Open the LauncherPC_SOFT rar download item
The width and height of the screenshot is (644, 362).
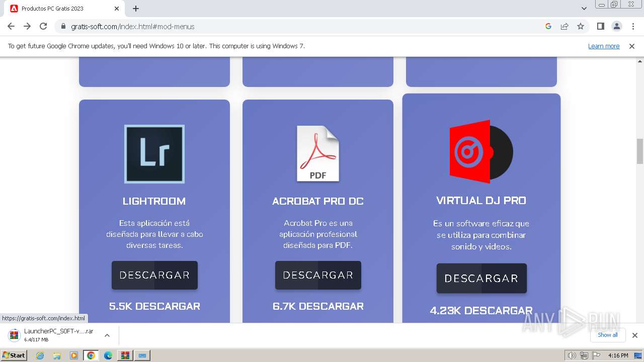59,335
